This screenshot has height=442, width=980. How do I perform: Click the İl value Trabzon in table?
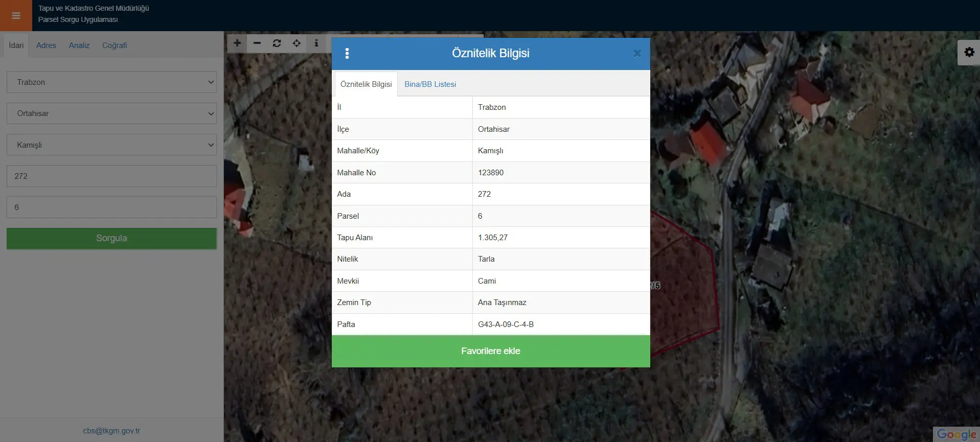pos(492,107)
